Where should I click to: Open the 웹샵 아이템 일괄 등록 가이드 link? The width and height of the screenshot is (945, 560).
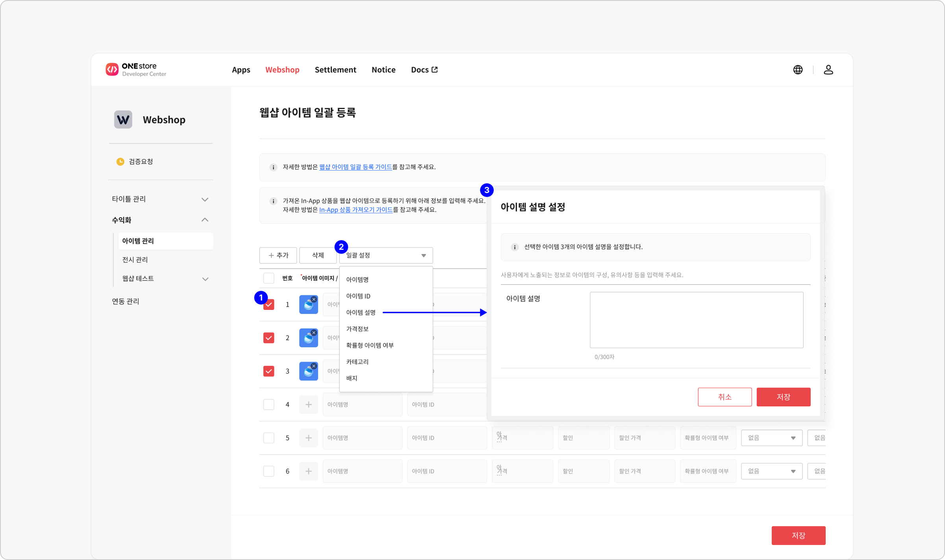pyautogui.click(x=355, y=167)
